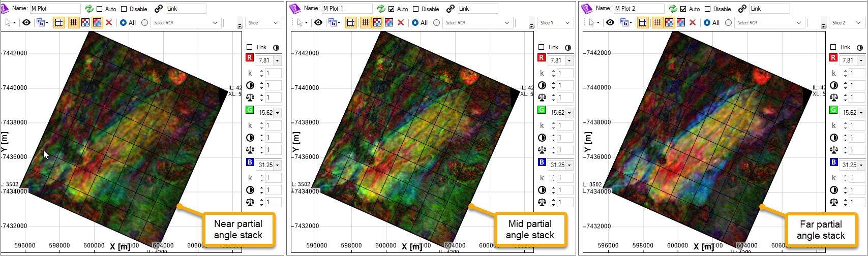Click the red X delete icon in M Plot 1

(x=401, y=22)
